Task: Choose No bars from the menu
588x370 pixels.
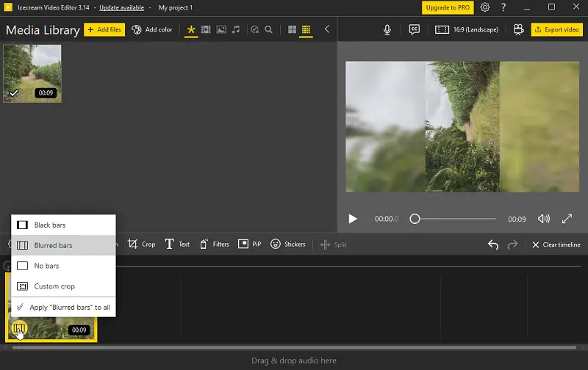Action: 63,266
